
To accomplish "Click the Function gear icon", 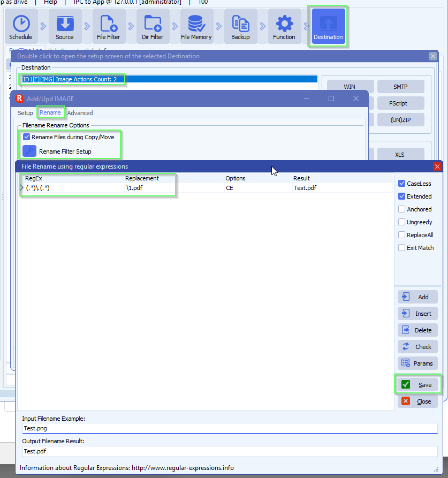I will point(284,26).
